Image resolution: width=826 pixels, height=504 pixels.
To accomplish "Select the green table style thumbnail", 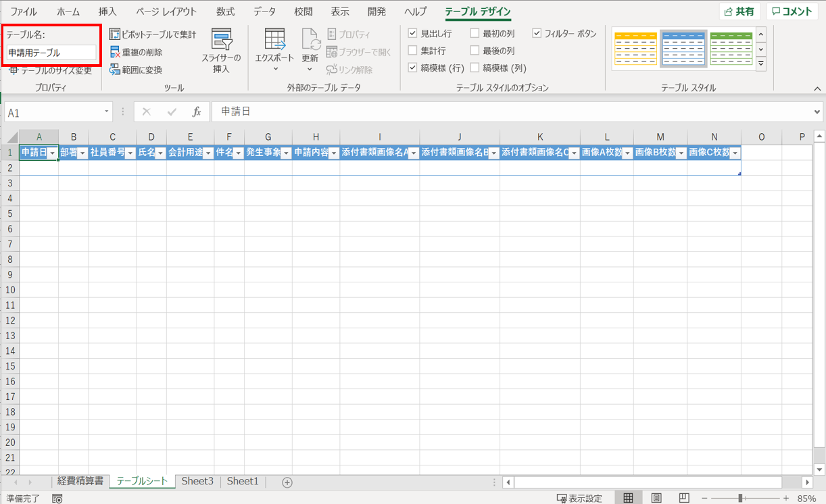I will click(731, 48).
